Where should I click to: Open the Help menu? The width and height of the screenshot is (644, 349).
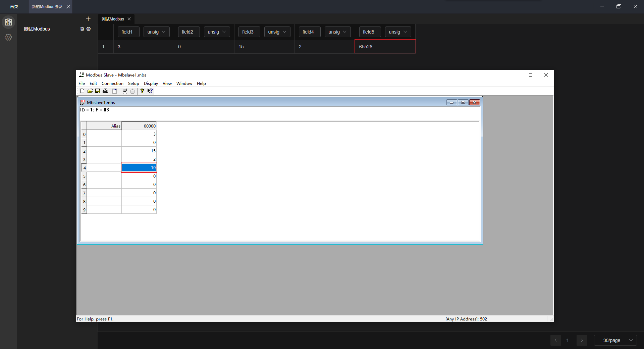pyautogui.click(x=201, y=83)
